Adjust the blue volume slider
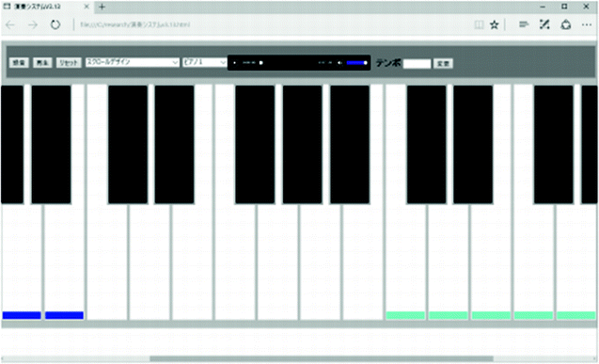This screenshot has width=599, height=364. click(x=357, y=63)
